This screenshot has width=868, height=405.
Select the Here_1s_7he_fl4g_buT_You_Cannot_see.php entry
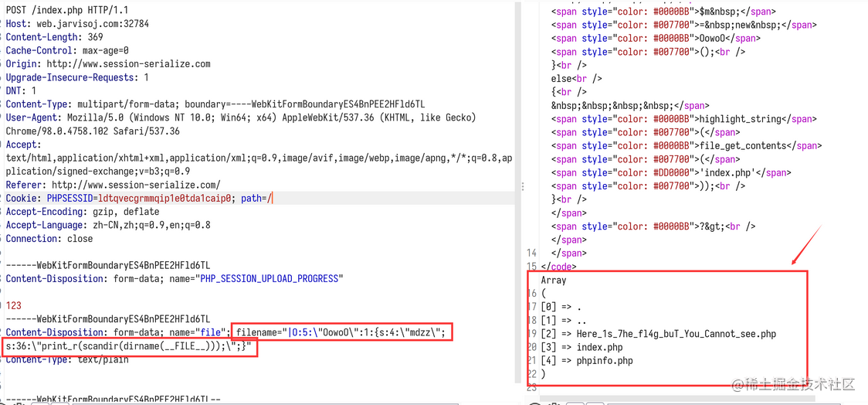[658, 334]
